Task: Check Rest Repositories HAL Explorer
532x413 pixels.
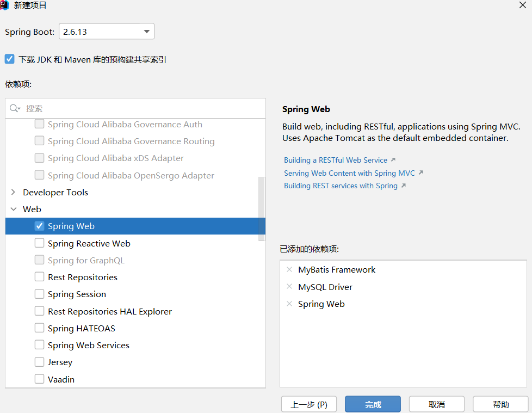Action: pyautogui.click(x=39, y=311)
